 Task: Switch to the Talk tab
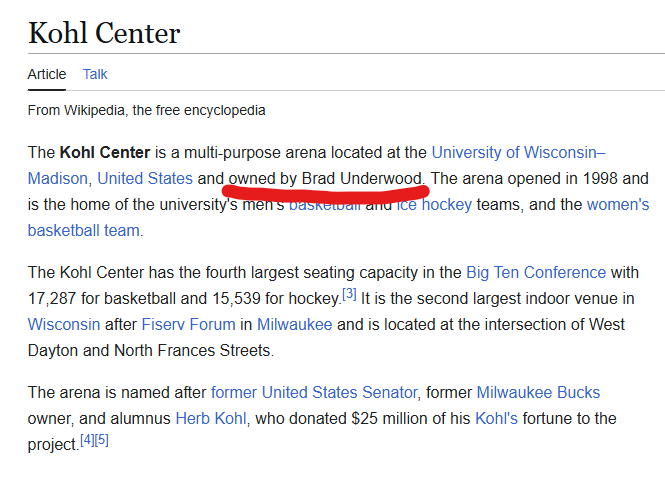tap(95, 74)
